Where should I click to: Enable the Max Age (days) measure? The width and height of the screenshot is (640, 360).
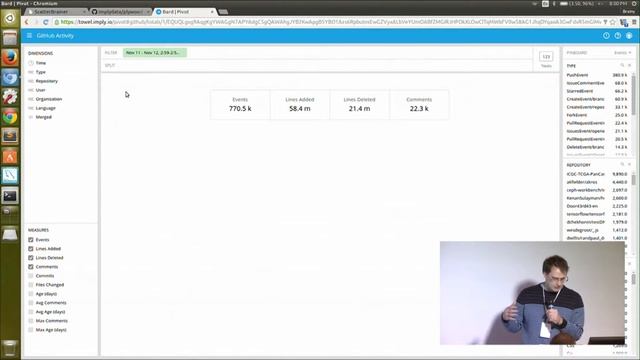(x=31, y=329)
